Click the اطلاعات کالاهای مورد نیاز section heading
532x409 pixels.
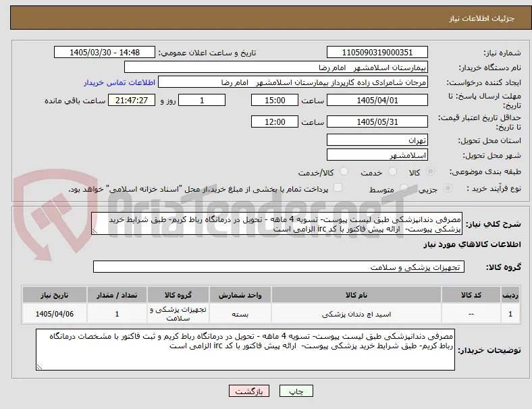(472, 244)
